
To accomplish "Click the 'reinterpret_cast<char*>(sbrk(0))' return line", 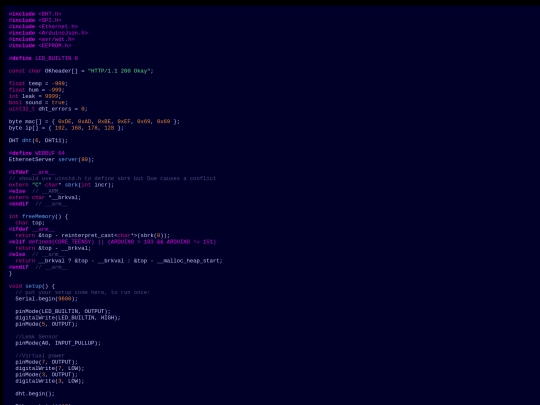I will coord(93,236).
